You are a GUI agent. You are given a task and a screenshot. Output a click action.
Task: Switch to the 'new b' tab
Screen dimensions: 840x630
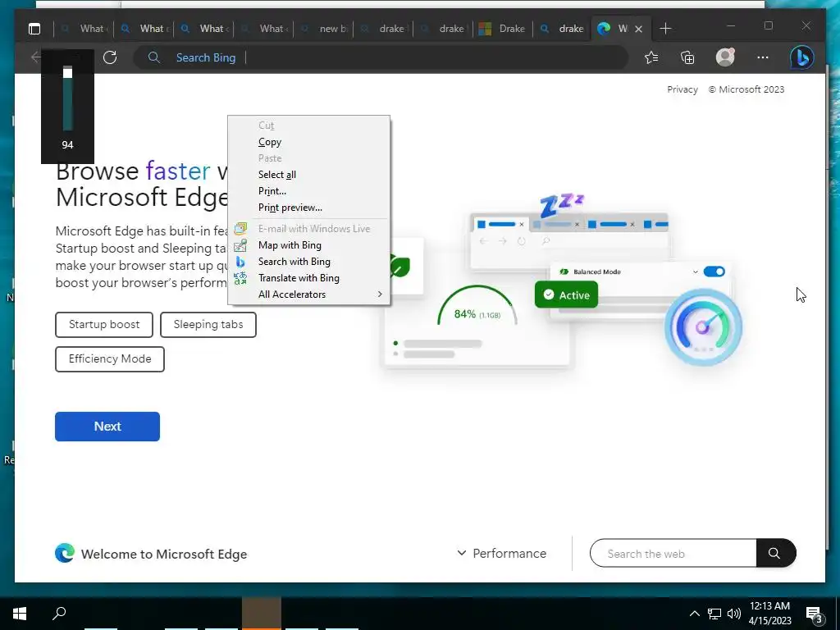click(x=323, y=29)
